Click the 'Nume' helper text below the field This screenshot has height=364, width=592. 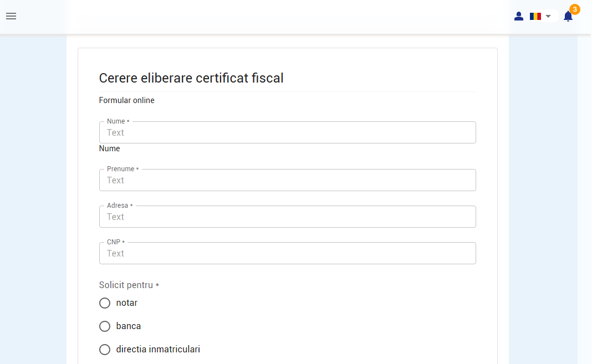(x=109, y=148)
